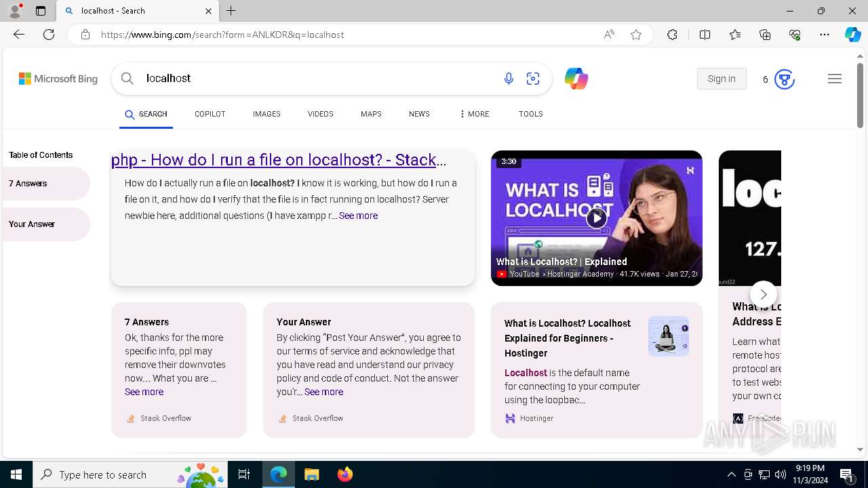Click the Hostinger article thumbnail image
Screen dimensions: 868x488
pos(668,336)
